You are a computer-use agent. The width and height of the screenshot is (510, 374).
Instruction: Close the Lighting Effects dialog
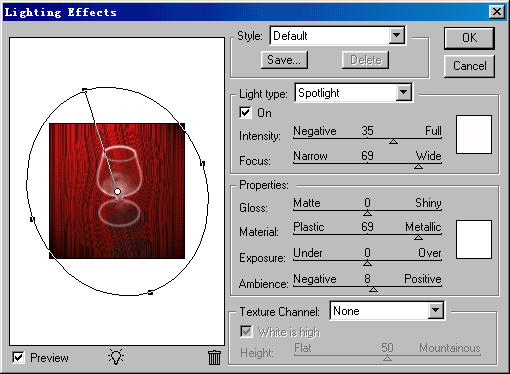point(497,12)
